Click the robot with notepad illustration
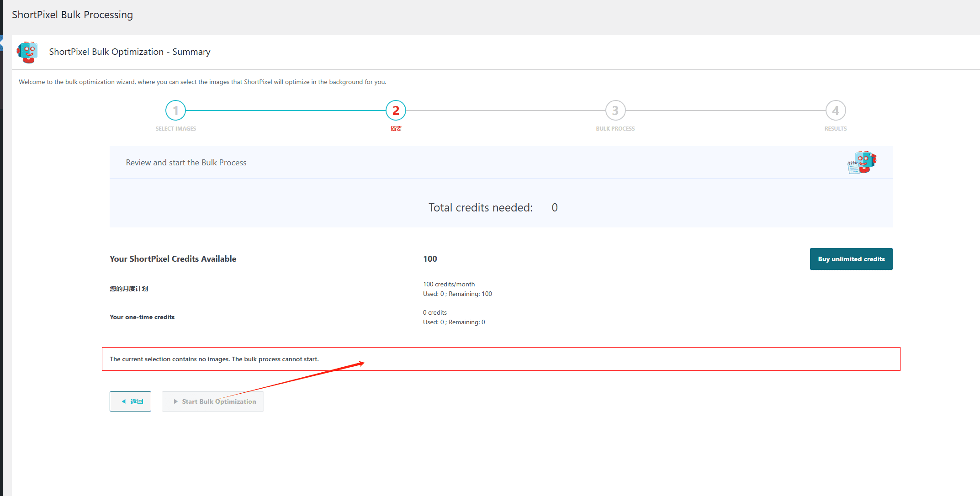The image size is (980, 496). [x=862, y=163]
